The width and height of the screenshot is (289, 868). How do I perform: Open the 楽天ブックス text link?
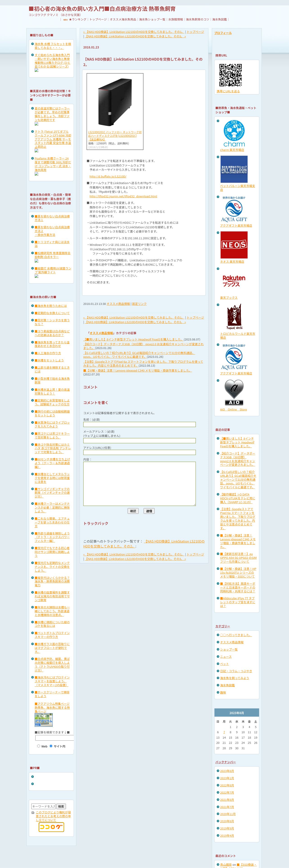[229, 297]
